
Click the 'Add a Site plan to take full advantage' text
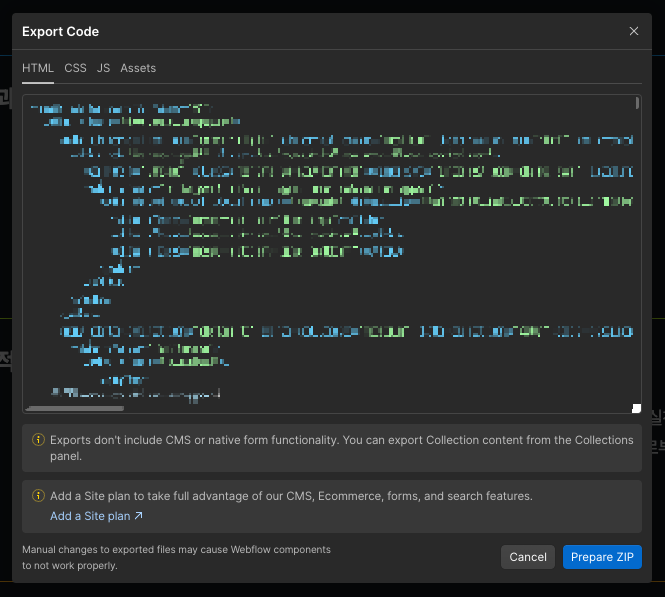(291, 496)
